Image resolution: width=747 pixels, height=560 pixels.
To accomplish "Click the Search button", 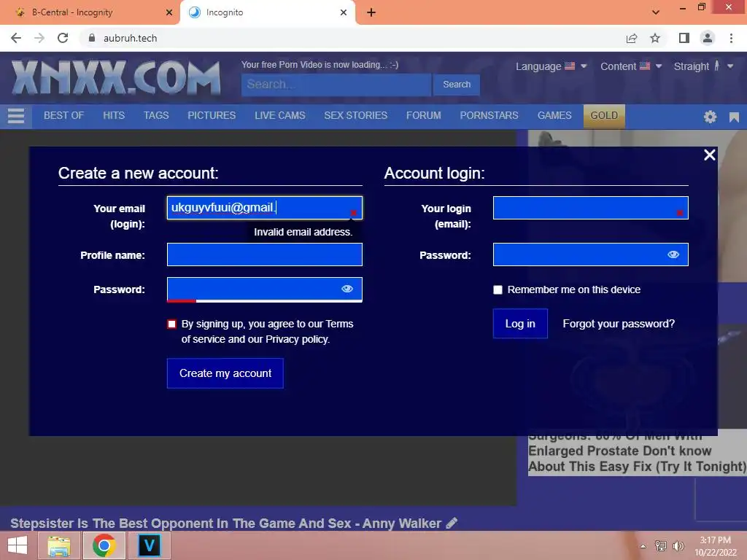I will pyautogui.click(x=457, y=85).
